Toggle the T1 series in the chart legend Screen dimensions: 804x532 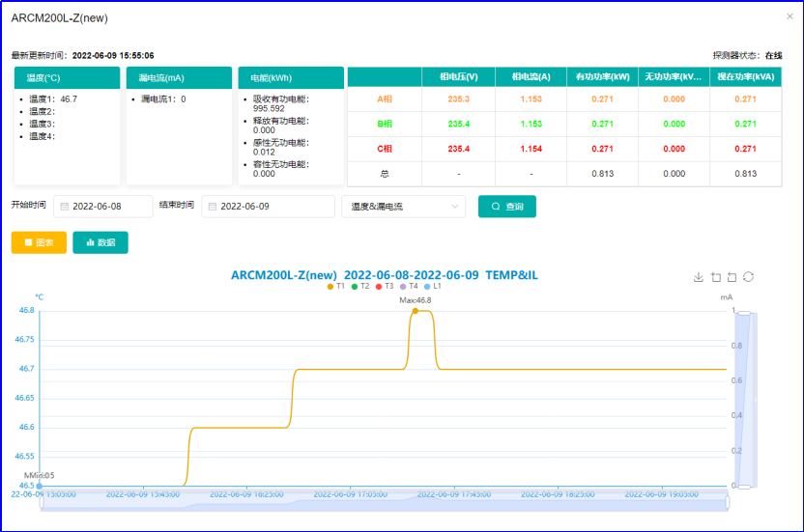click(x=335, y=287)
